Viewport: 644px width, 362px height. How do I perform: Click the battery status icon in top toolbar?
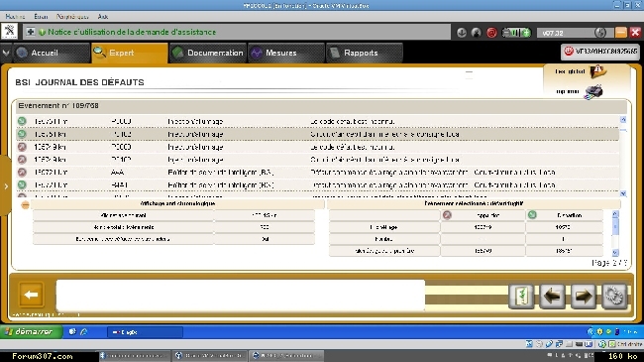click(x=516, y=33)
